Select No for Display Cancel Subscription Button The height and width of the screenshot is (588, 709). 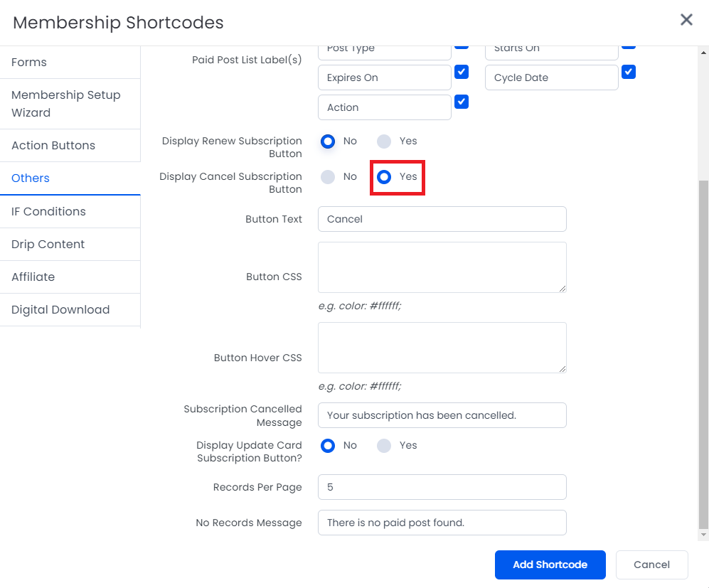tap(328, 177)
